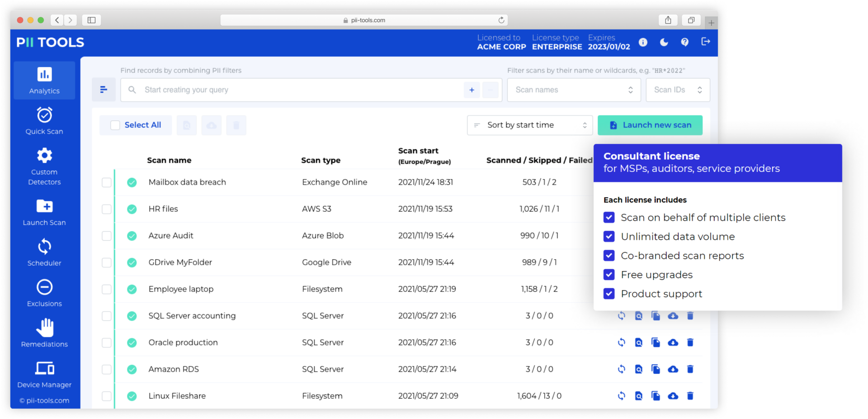Rescan the Oracle production scan
The image size is (868, 419).
(622, 343)
